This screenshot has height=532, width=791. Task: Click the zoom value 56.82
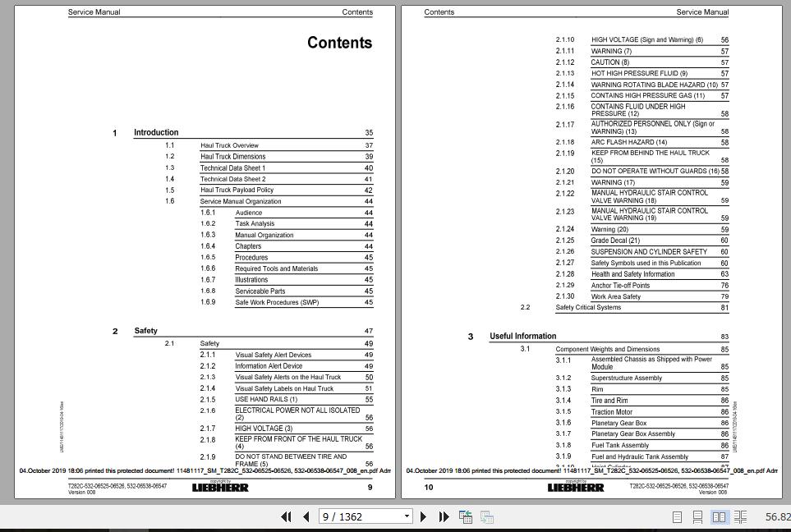tap(777, 517)
